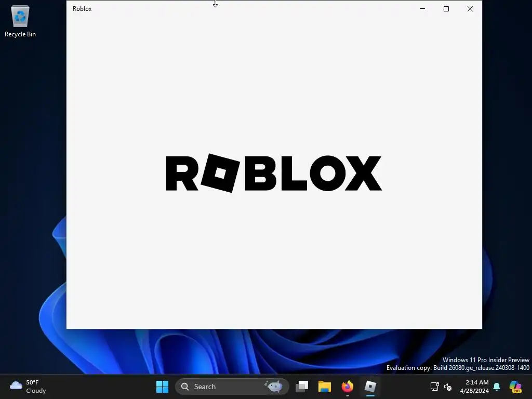Open the weather widget showing 50°F Cloudy

(x=28, y=387)
